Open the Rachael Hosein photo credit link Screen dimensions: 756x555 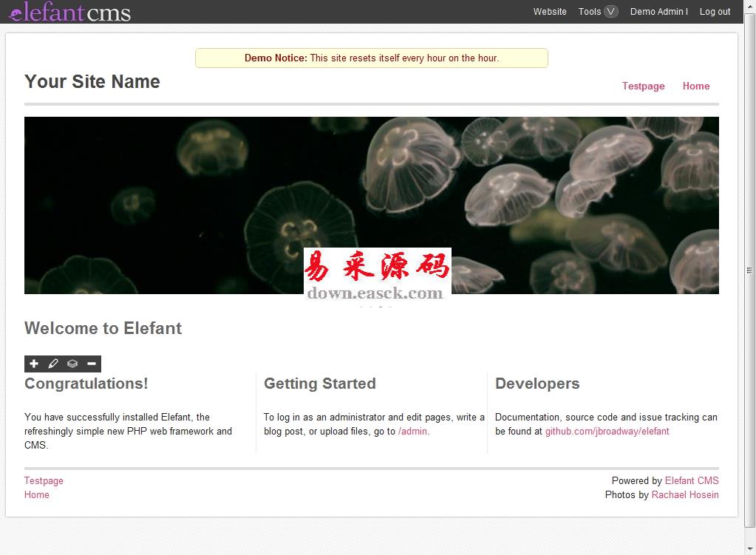[684, 494]
